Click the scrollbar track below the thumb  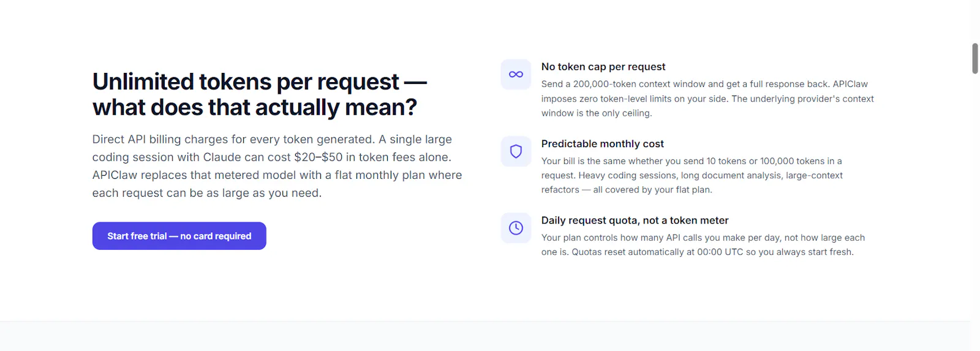tap(975, 208)
